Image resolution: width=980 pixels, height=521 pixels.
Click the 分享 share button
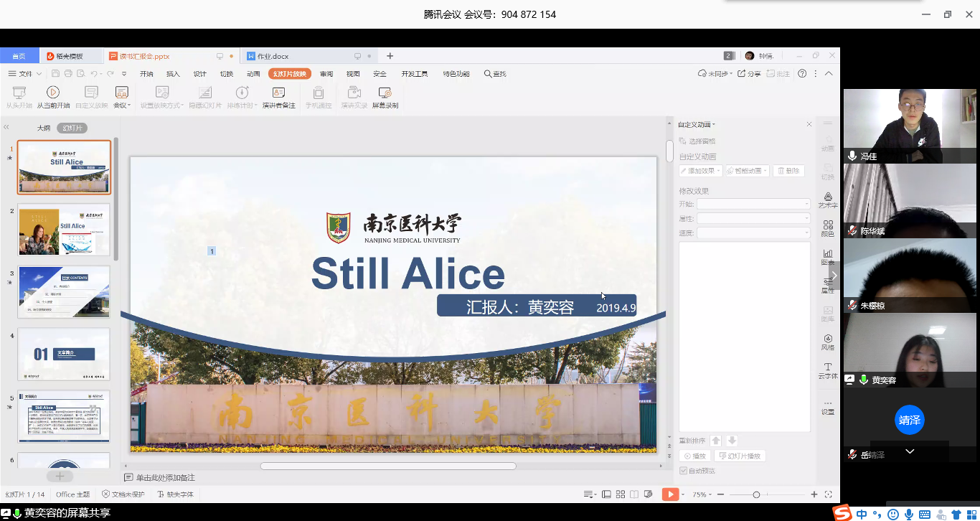click(x=750, y=74)
